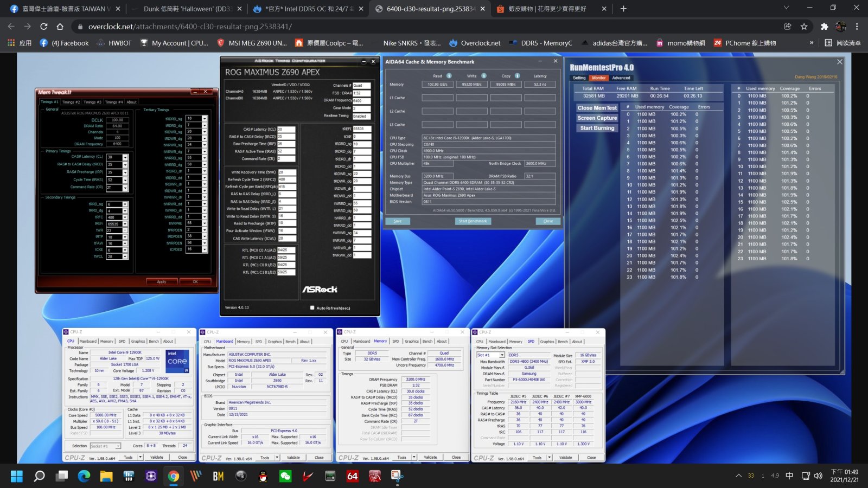Click Start Burning in RunMemtestPro
868x488 pixels.
click(x=597, y=128)
